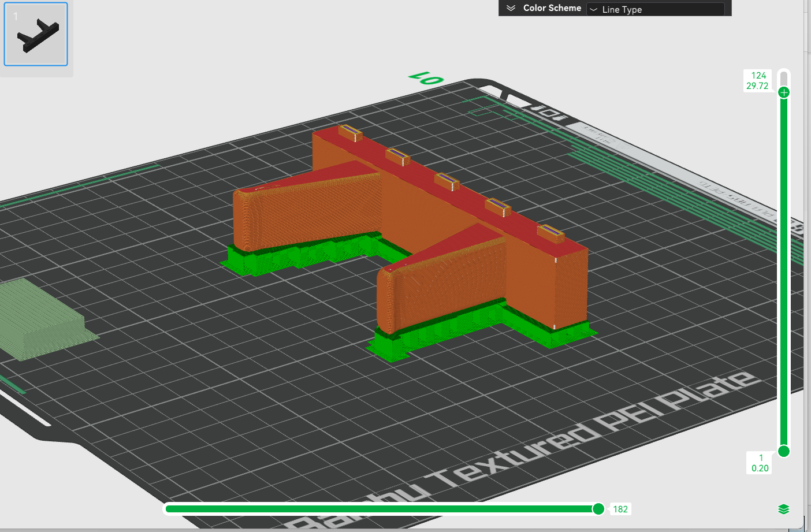Click the top layer label 124 / 29.72
The image size is (811, 532).
pyautogui.click(x=758, y=81)
